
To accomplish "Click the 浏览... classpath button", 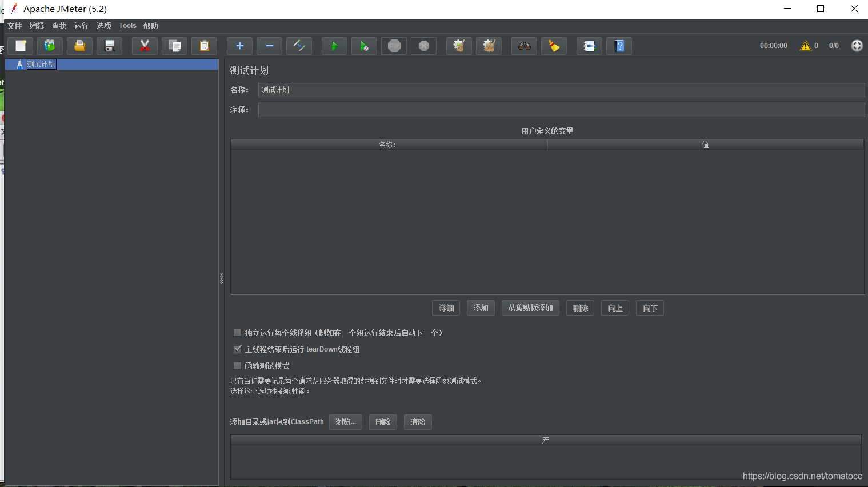I will (x=346, y=422).
